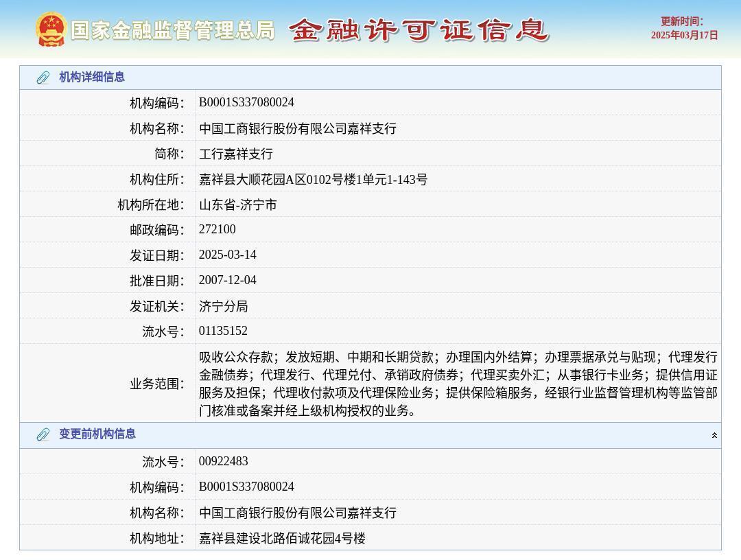
Task: Click the approval date 2007-12-04
Action: tap(228, 281)
